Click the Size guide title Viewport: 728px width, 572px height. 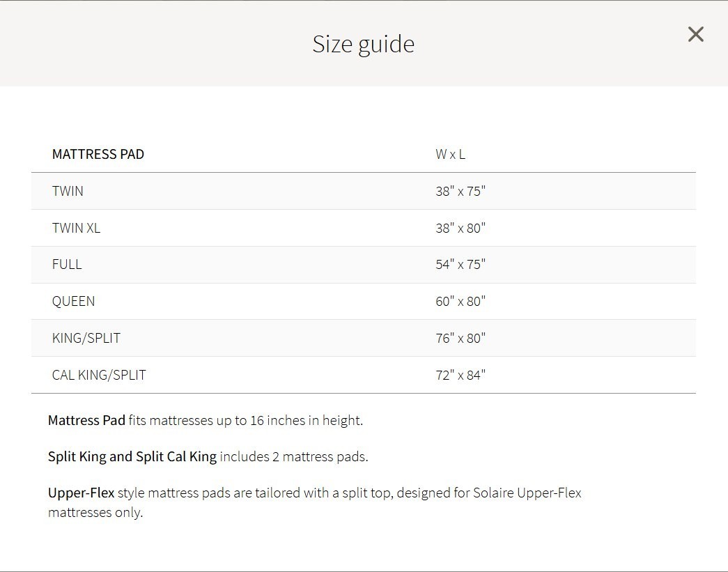pos(363,43)
